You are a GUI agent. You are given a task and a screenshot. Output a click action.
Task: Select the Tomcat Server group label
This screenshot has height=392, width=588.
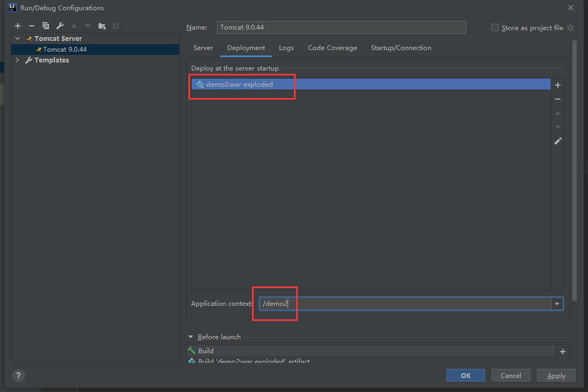58,39
